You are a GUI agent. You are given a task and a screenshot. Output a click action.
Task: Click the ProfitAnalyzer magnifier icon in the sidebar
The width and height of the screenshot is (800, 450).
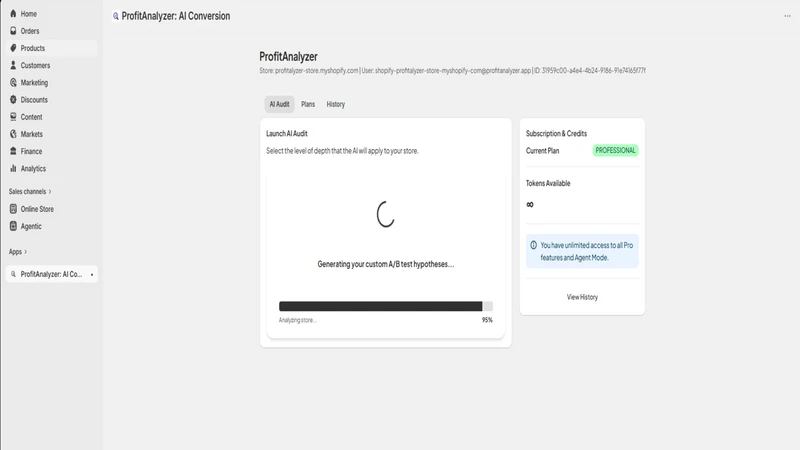[x=13, y=274]
